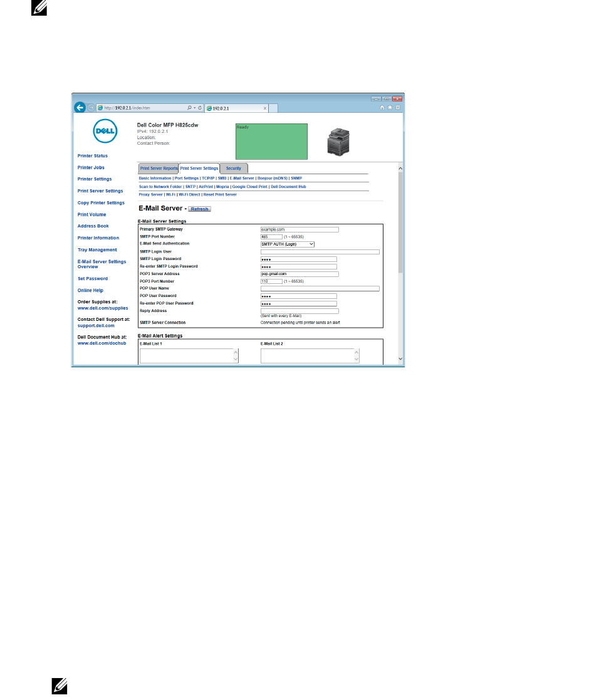Click Primary SMTP Gateway field
Screen dimensions: 604x700
[x=299, y=229]
